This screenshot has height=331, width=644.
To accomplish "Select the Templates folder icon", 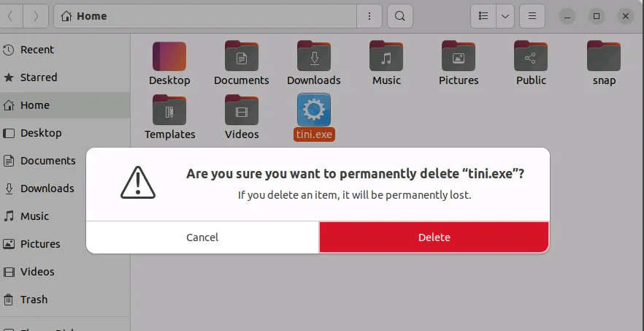I will tap(169, 111).
